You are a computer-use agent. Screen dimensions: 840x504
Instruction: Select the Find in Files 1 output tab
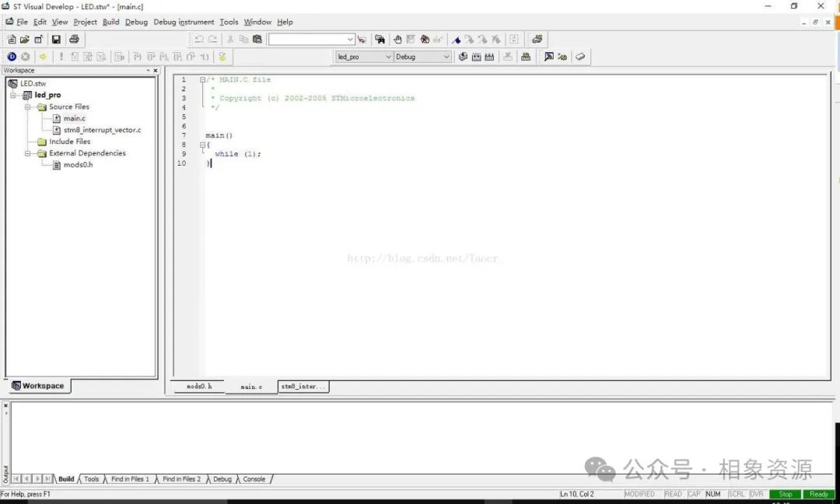click(x=130, y=479)
